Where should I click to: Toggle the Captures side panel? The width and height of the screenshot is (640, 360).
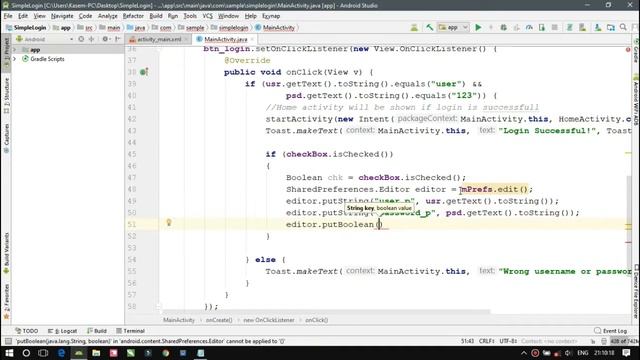(x=6, y=138)
